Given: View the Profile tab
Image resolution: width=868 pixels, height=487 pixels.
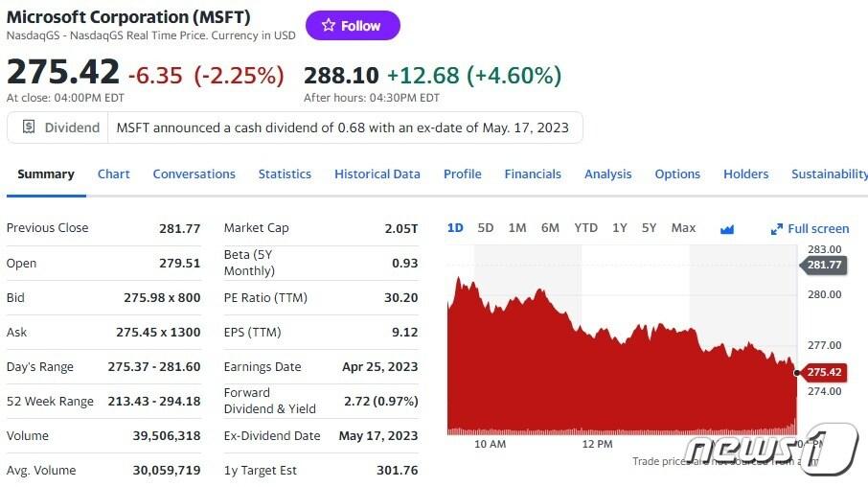Looking at the screenshot, I should tap(462, 174).
